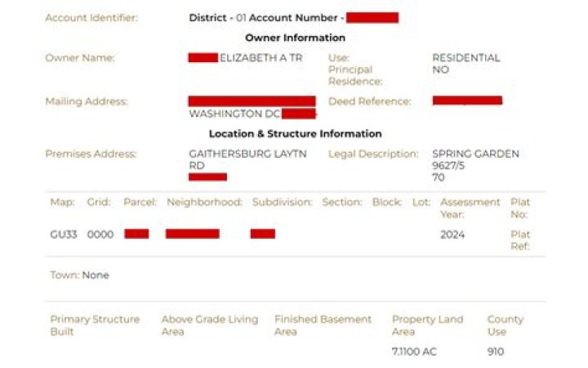Viewport: 588px width, 368px height.
Task: Click the Neighborhood column label
Action: (x=204, y=203)
